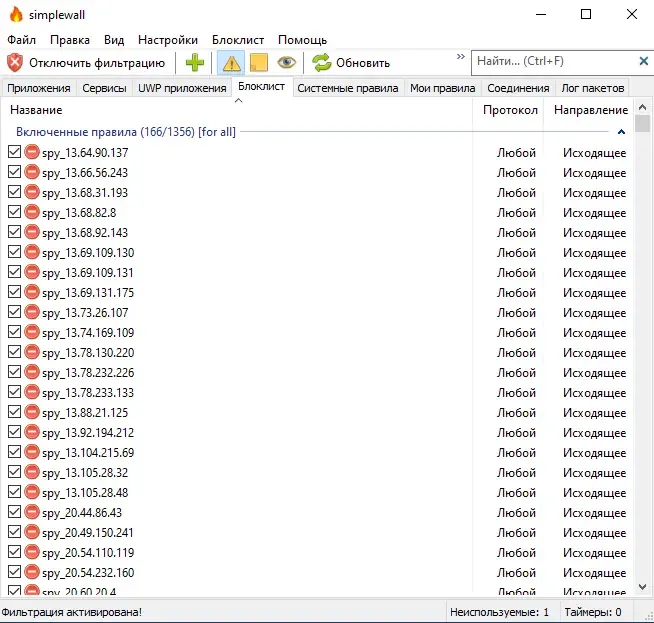The width and height of the screenshot is (654, 623).
Task: Click the green plus add-rule icon
Action: (x=195, y=63)
